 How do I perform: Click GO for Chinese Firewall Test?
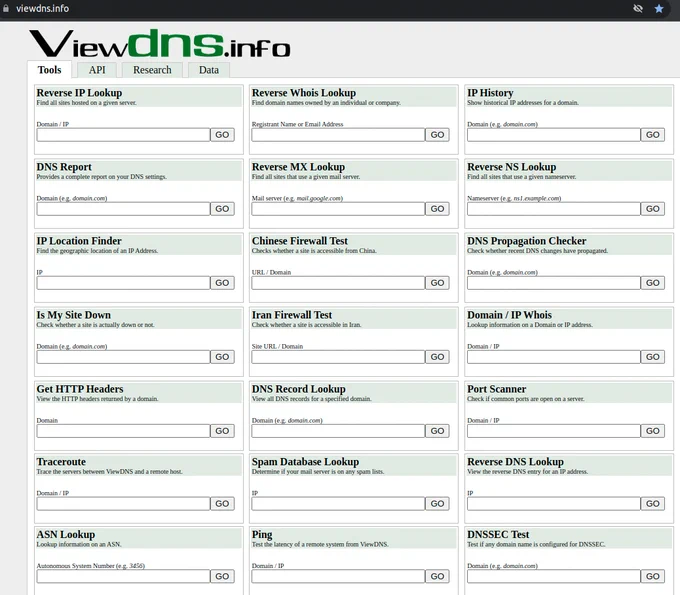[437, 283]
